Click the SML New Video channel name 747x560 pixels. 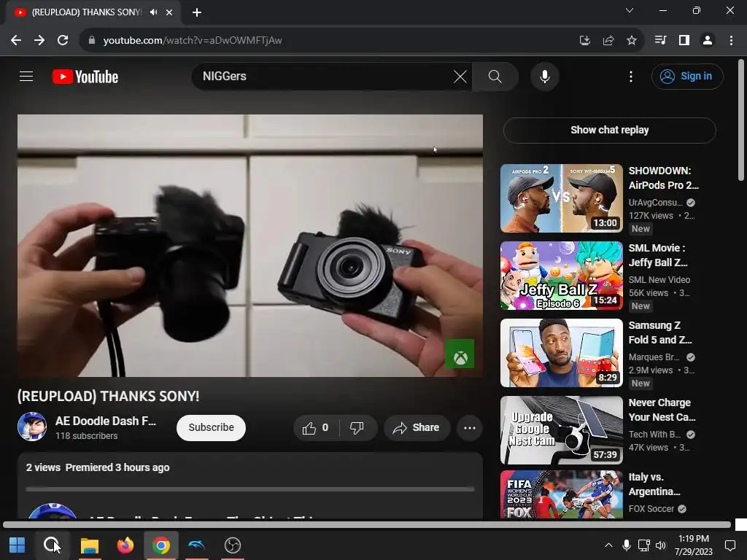(x=659, y=279)
